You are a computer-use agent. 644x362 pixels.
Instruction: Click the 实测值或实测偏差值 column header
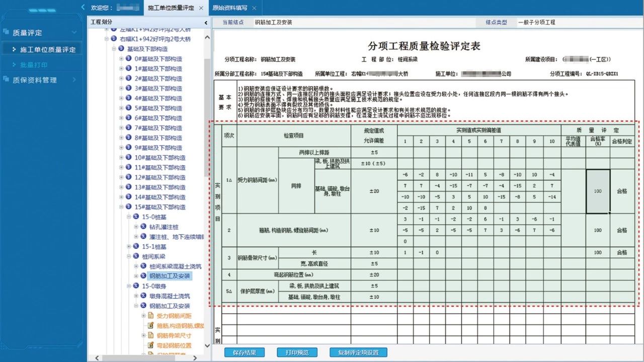[478, 130]
